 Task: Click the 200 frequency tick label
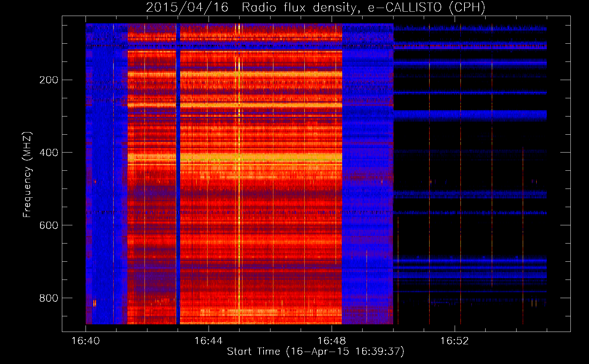pyautogui.click(x=48, y=80)
